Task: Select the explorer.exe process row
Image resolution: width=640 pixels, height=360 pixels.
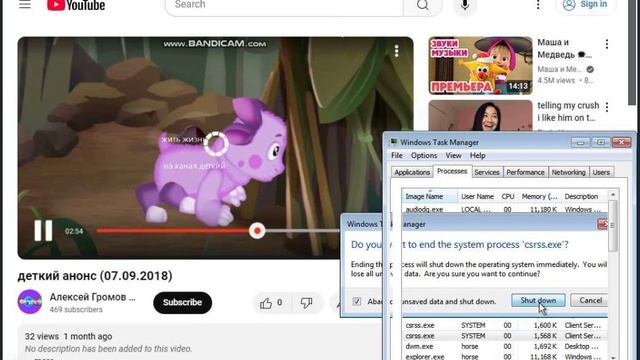Action: [x=504, y=356]
